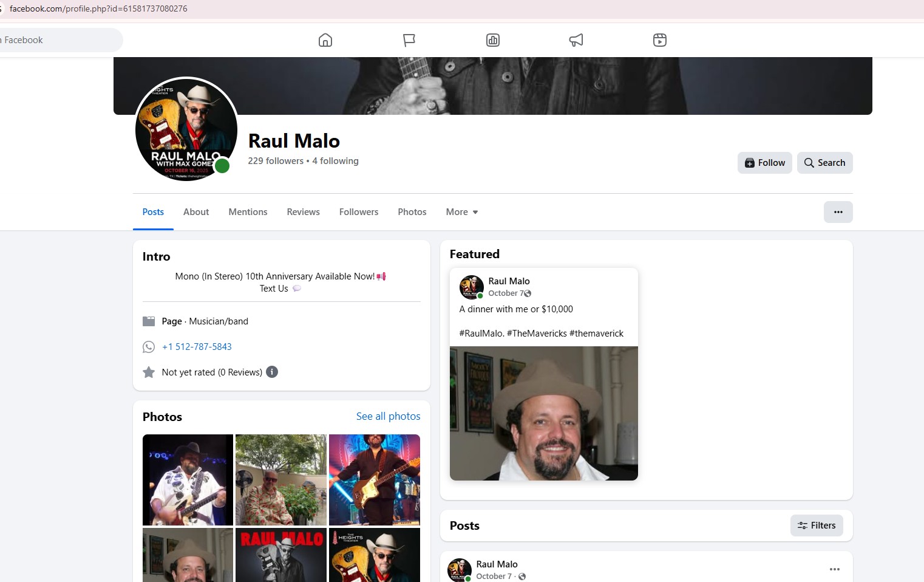Screen dimensions: 924x582
Task: Click the Search button on profile
Action: [x=824, y=163]
